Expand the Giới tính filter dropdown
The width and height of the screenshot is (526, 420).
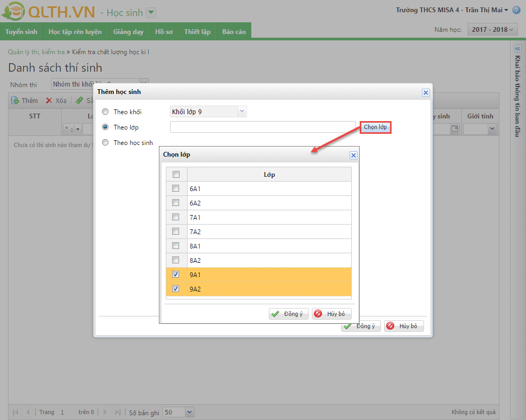pyautogui.click(x=492, y=128)
